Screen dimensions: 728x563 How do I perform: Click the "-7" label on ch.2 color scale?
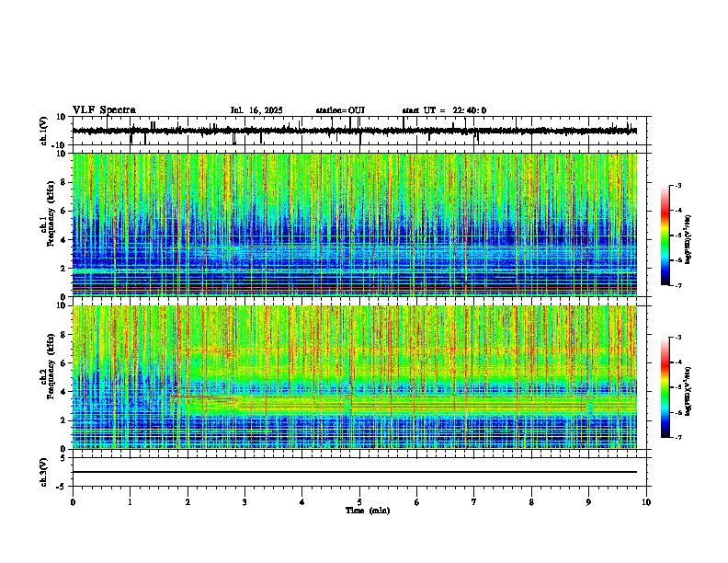point(677,437)
